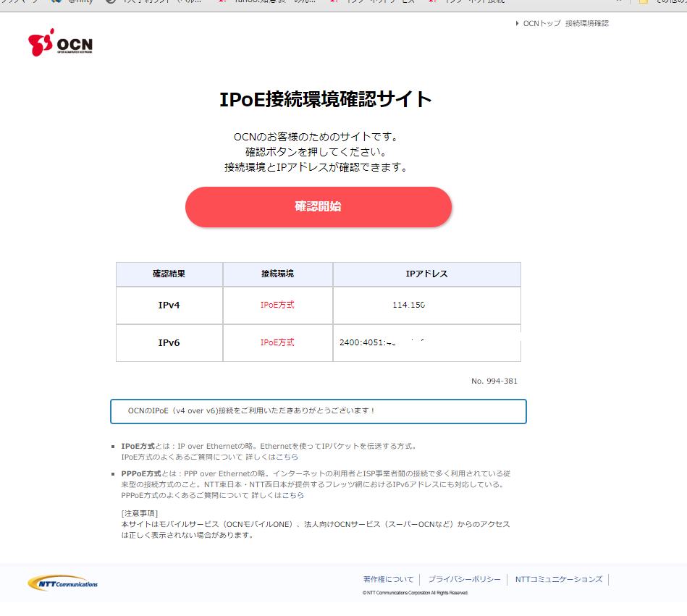Open the NTTコミュニケーションズ footer link
687x616 pixels.
pos(559,580)
